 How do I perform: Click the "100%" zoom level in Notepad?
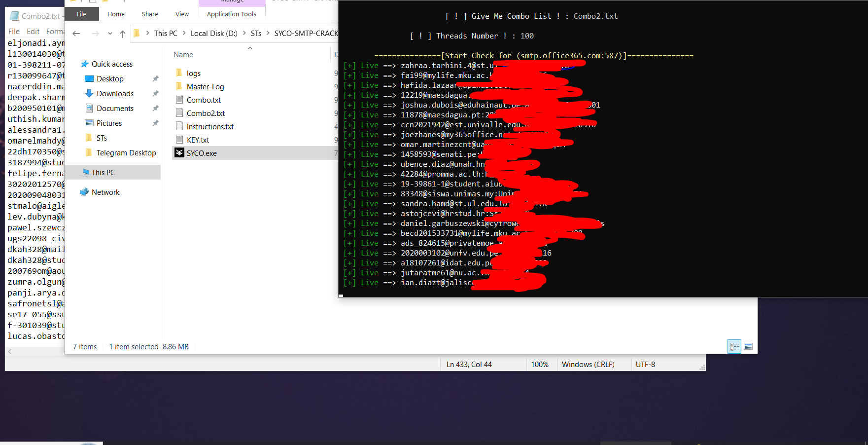tap(540, 365)
